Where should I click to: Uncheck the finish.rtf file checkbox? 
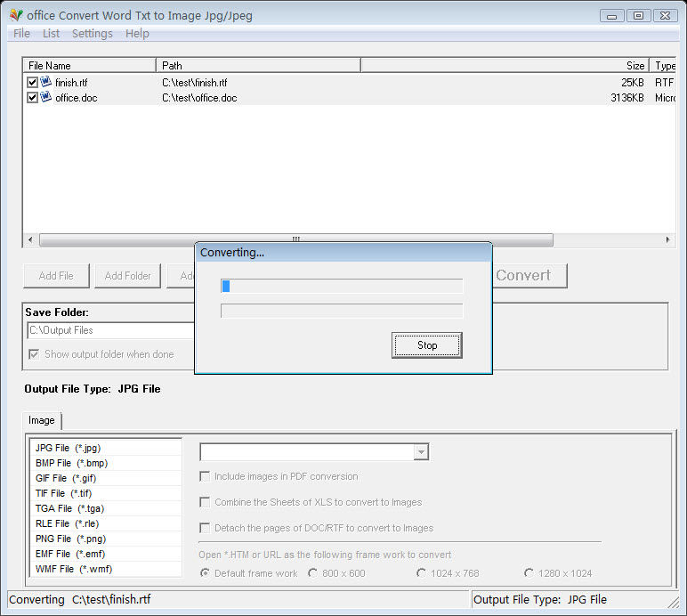point(32,83)
